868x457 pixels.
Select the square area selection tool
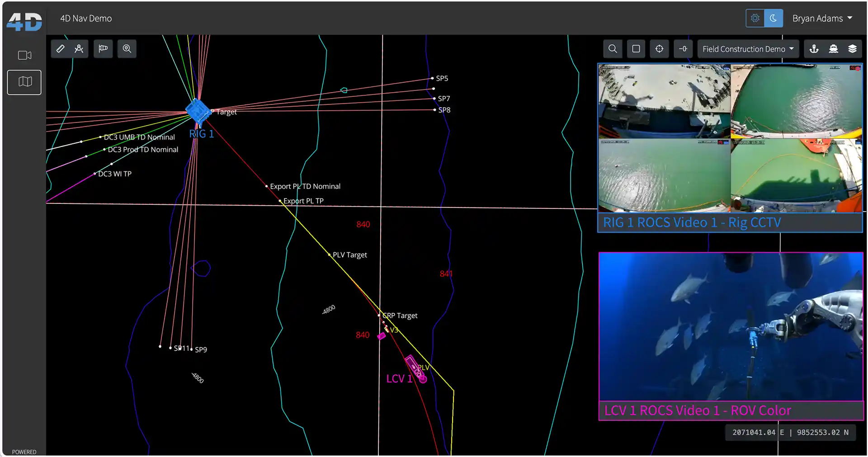click(636, 49)
